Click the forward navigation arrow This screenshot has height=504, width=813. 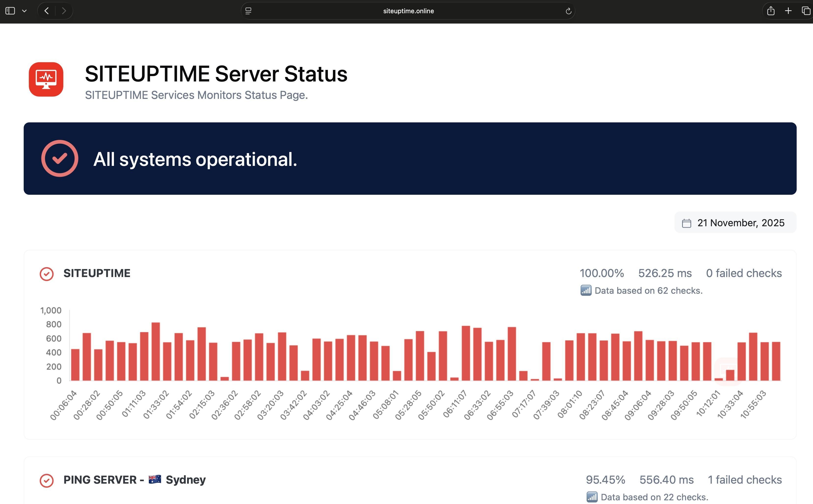[64, 11]
